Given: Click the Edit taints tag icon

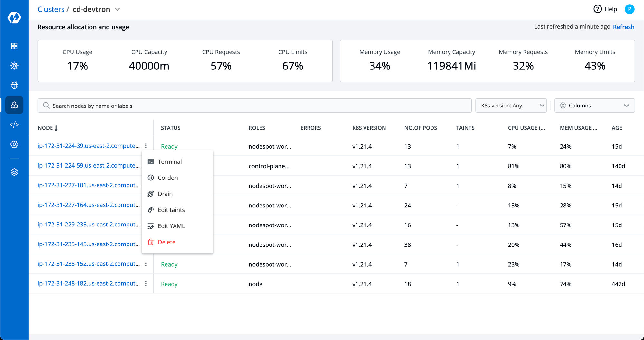Looking at the screenshot, I should pyautogui.click(x=151, y=210).
